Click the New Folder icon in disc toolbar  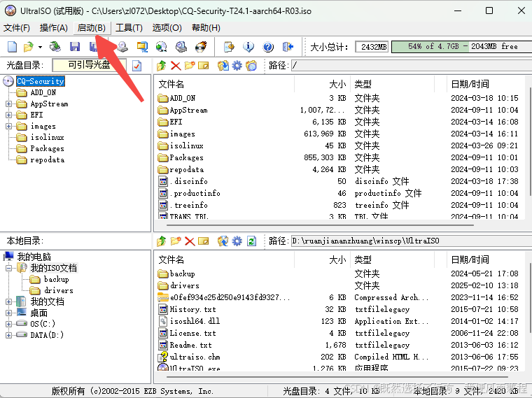190,66
